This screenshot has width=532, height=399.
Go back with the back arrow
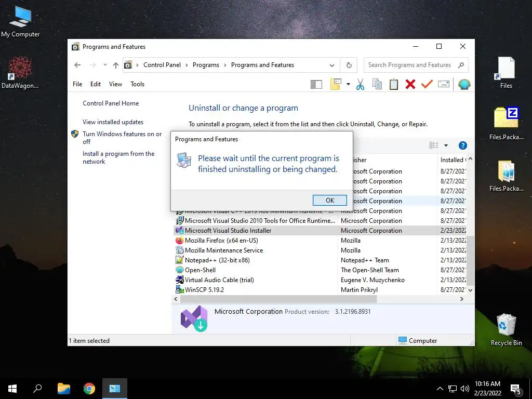coord(77,65)
